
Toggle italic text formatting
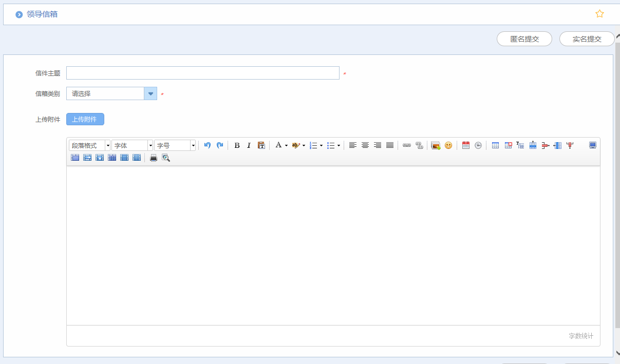pyautogui.click(x=249, y=145)
